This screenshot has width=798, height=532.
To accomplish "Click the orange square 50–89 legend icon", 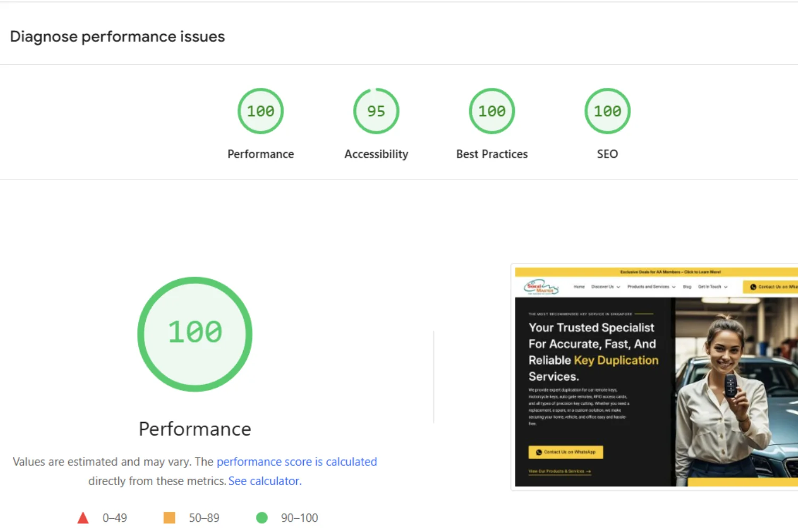I will [169, 518].
